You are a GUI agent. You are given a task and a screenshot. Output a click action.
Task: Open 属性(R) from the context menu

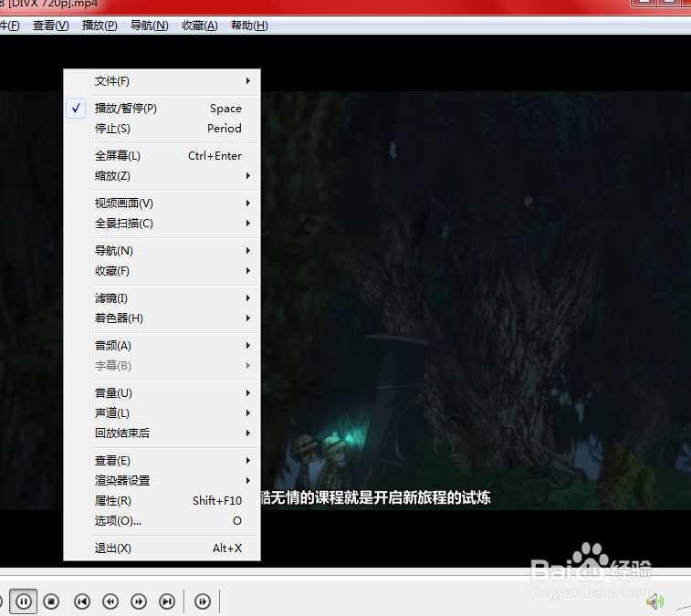[x=162, y=501]
